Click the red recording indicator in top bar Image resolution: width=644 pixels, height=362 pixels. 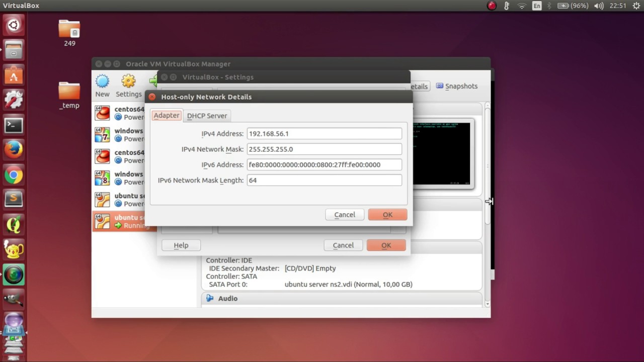tap(492, 6)
